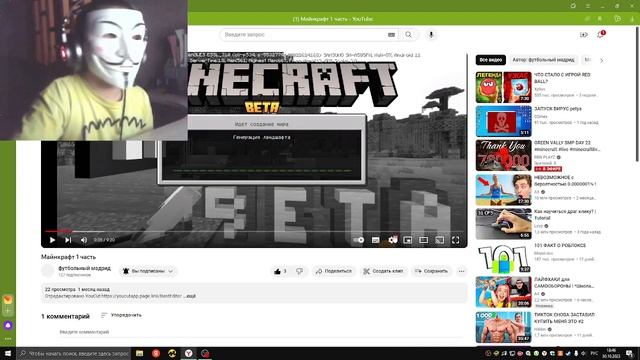
Task: Show more filter chips with right arrow
Action: [x=601, y=60]
